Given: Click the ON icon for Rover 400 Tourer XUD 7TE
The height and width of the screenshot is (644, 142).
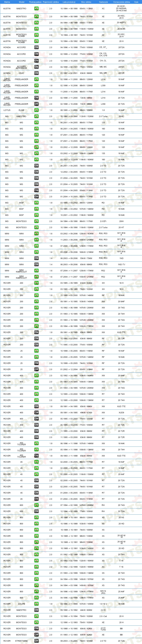Looking at the screenshot, I should coord(36,456).
